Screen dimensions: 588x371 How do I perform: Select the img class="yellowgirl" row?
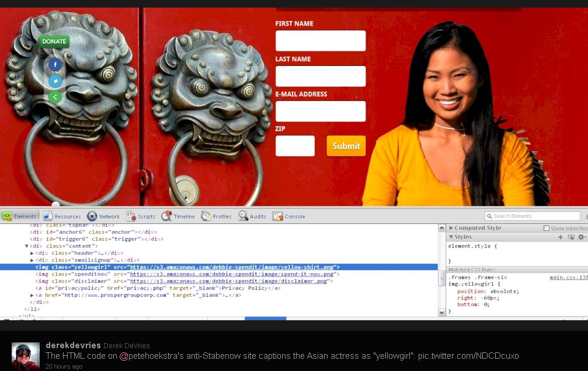pyautogui.click(x=219, y=267)
